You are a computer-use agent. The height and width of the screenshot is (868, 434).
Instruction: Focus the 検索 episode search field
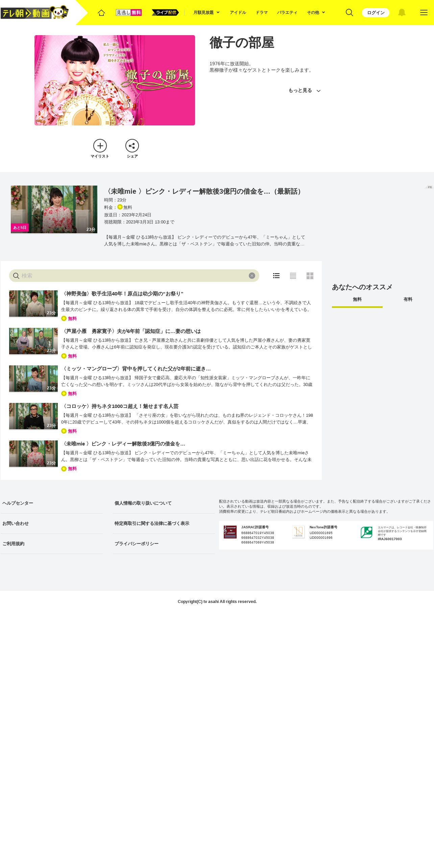point(134,276)
